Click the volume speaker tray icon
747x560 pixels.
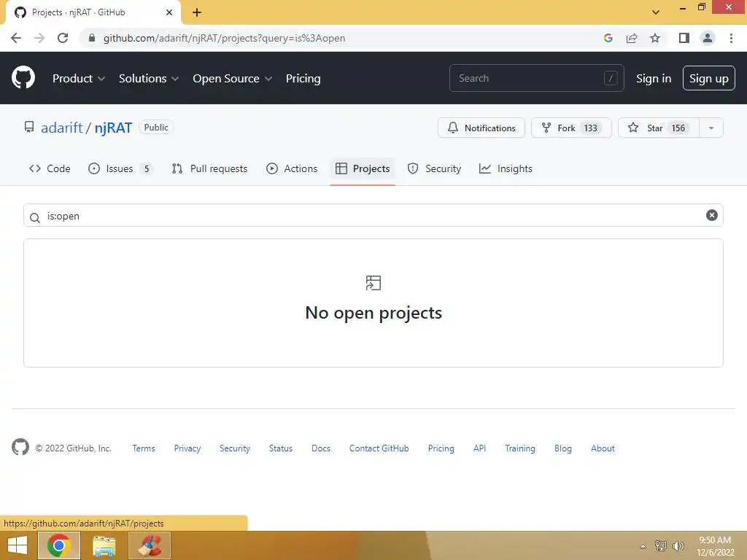tap(678, 546)
